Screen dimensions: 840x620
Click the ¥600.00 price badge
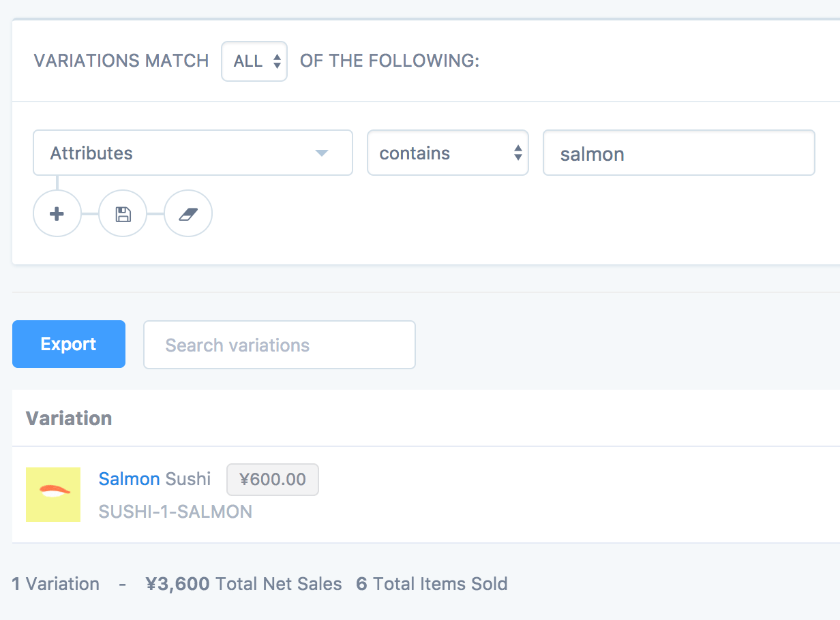(273, 480)
